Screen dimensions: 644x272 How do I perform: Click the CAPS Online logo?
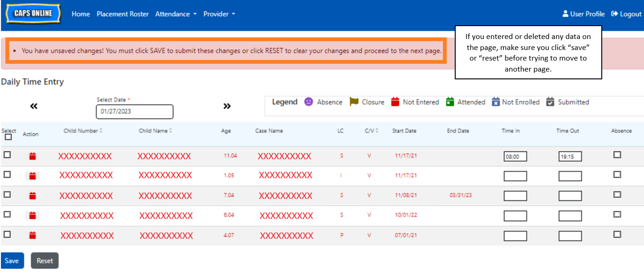[x=33, y=14]
